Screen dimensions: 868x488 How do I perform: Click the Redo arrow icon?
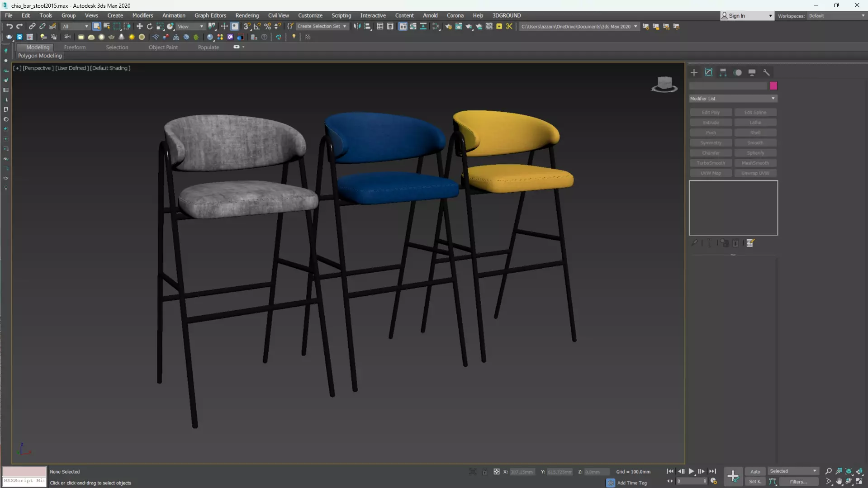(19, 26)
